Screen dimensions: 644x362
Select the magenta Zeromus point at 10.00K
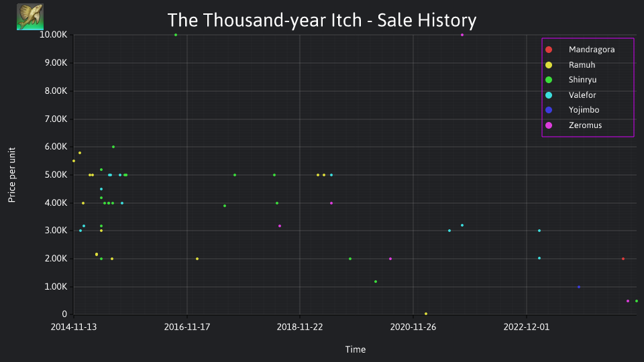[462, 35]
